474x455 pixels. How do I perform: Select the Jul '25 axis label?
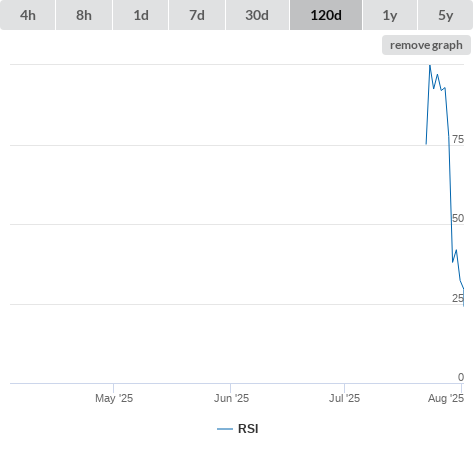click(344, 398)
